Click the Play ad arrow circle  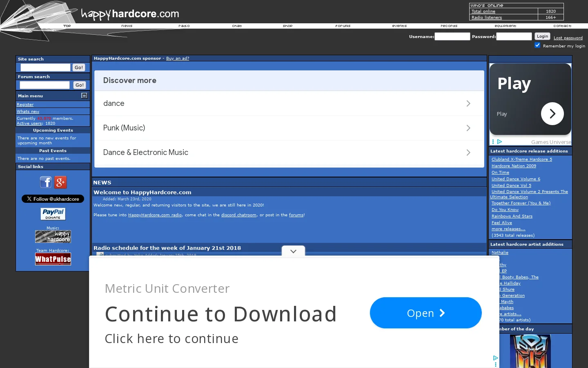click(552, 114)
